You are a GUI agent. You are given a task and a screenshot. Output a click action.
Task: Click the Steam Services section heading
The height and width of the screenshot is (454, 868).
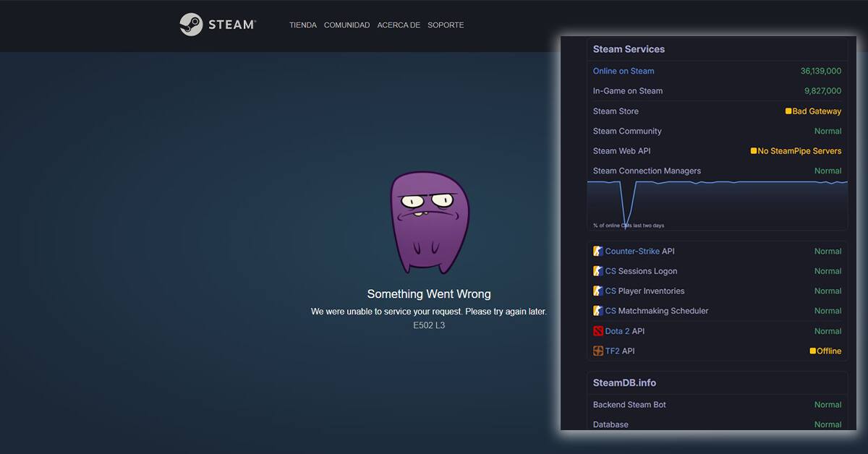point(629,49)
